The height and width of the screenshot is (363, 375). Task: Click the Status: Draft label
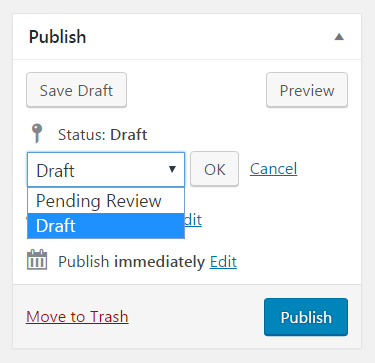coord(102,135)
